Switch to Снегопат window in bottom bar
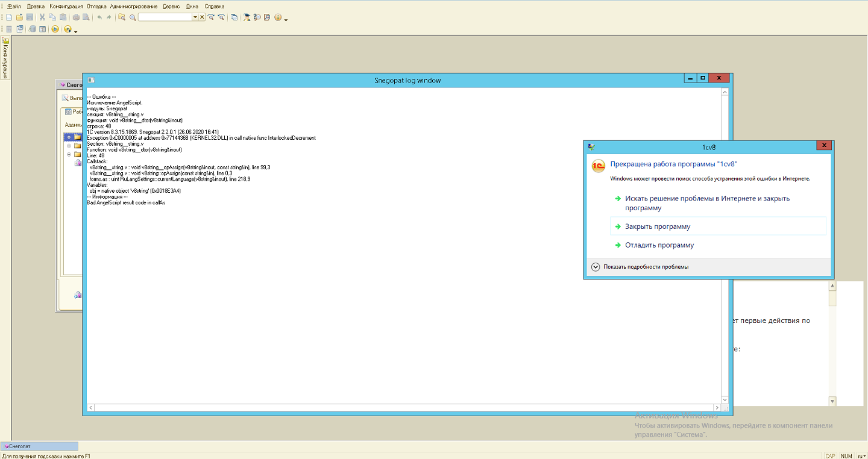The width and height of the screenshot is (868, 459). pyautogui.click(x=40, y=446)
